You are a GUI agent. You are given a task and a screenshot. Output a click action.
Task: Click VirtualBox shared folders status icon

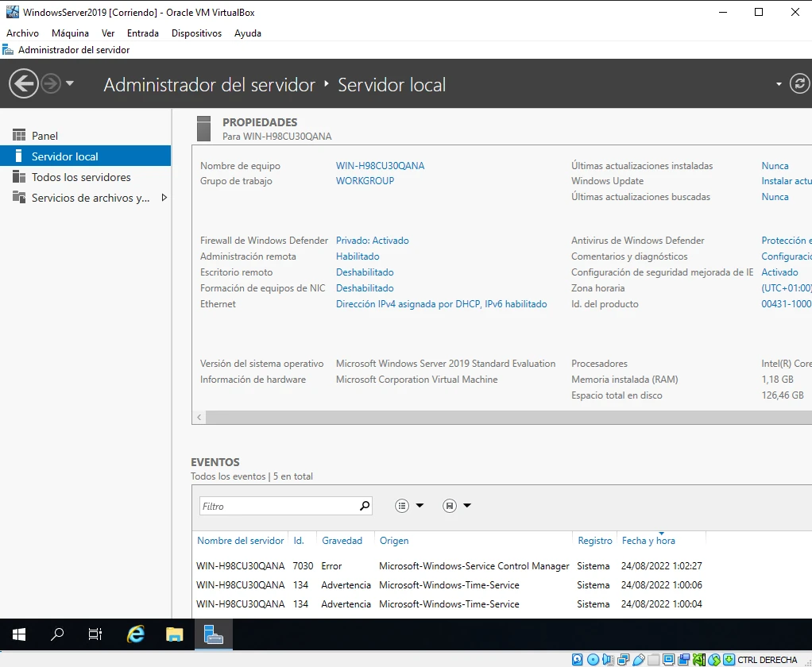654,659
